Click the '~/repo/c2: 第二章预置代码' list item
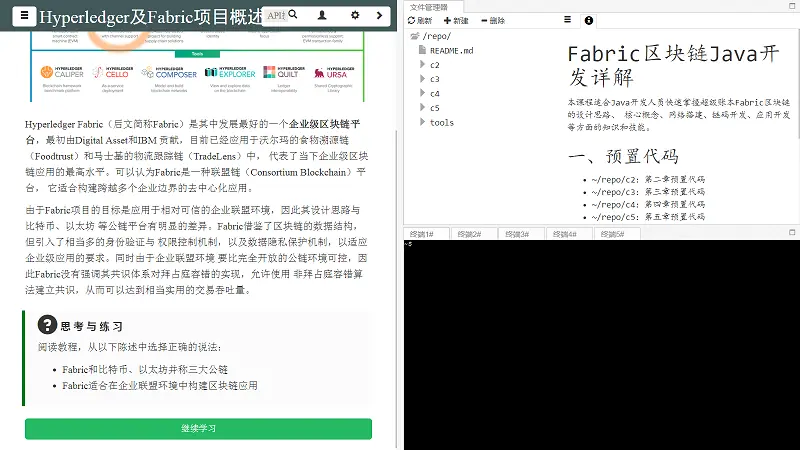Viewport: 800px width, 450px height. (648, 180)
